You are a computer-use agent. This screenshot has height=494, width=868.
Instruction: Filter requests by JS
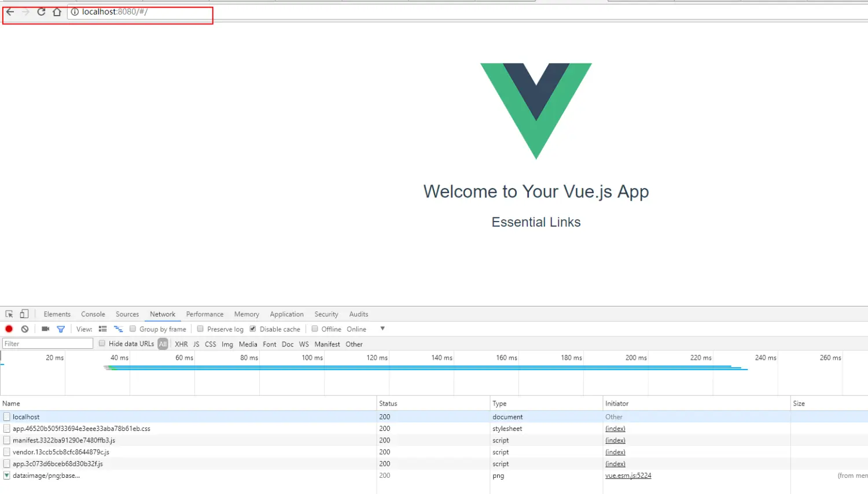pos(196,344)
